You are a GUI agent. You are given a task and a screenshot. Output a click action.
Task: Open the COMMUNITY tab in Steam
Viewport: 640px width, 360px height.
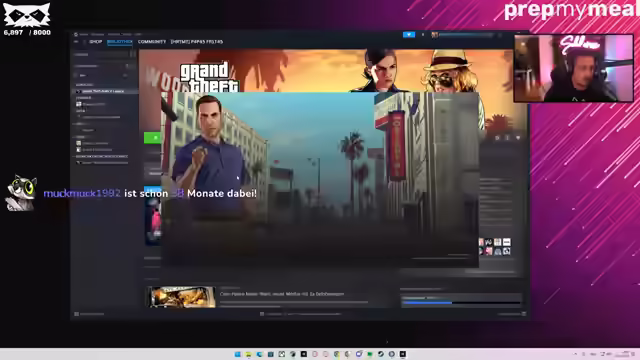click(152, 42)
